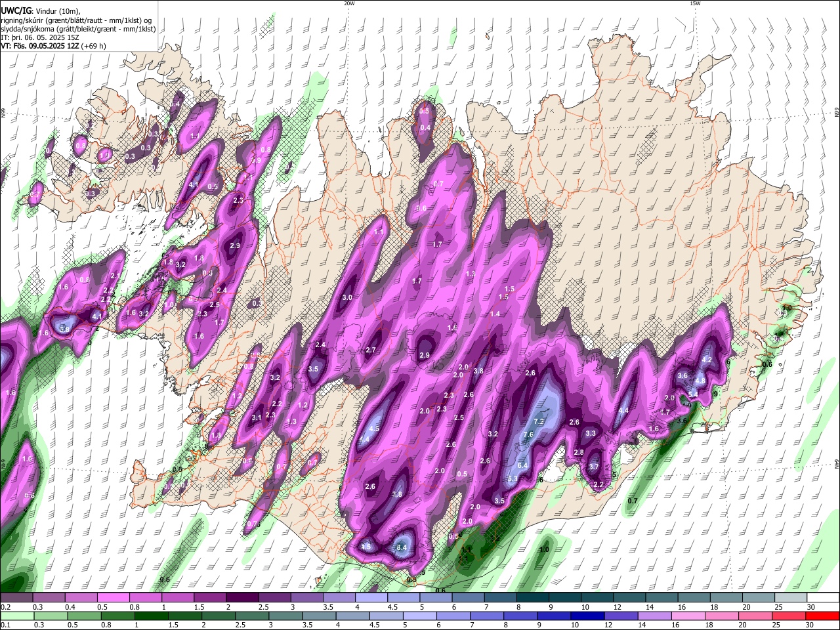Click the '15W' longitude label at the top

pos(695,3)
